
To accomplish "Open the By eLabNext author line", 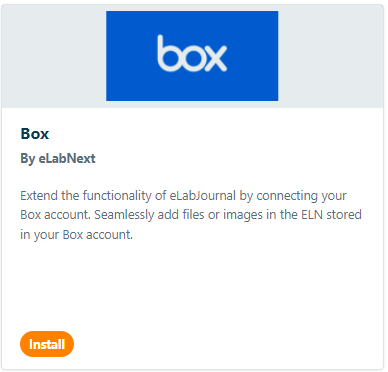I will click(x=58, y=158).
